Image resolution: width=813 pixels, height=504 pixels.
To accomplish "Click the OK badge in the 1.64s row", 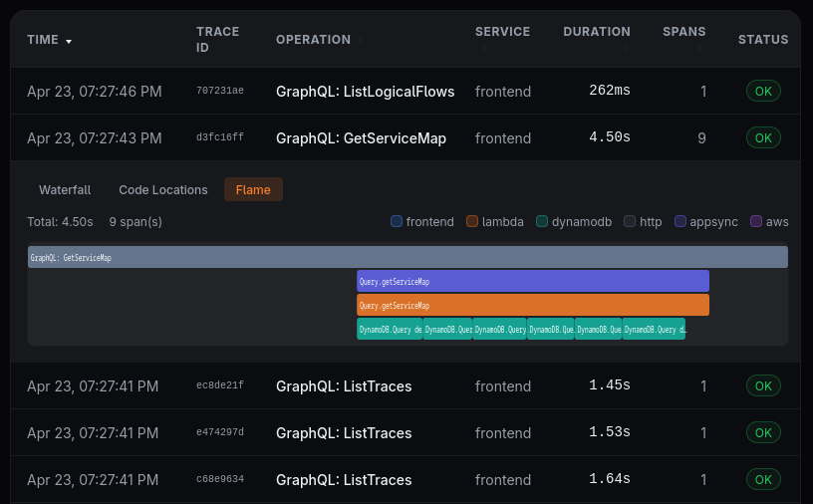I will point(763,479).
